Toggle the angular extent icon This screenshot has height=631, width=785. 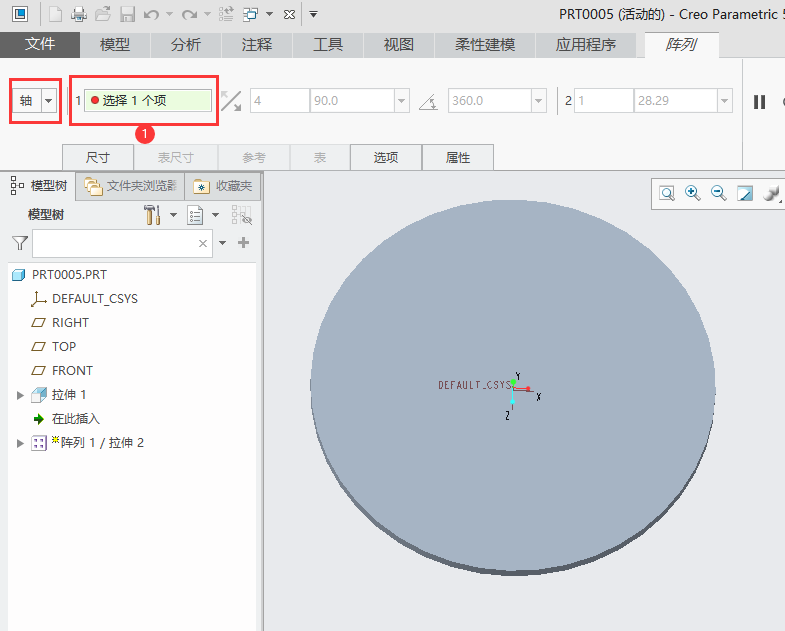(429, 102)
